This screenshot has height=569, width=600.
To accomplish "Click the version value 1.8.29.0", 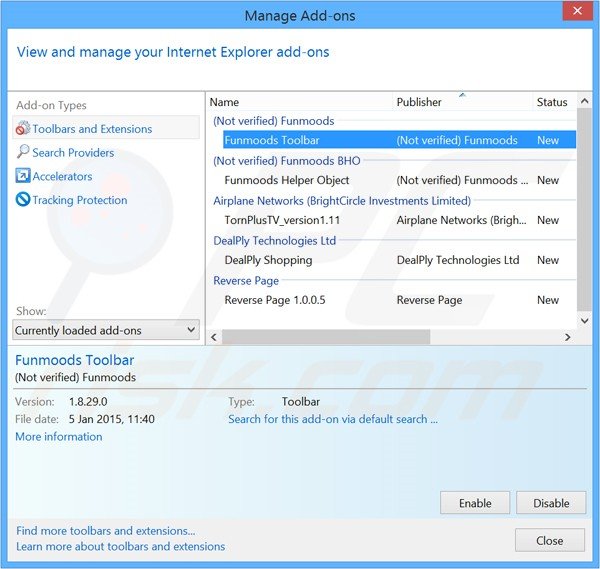I will 88,401.
